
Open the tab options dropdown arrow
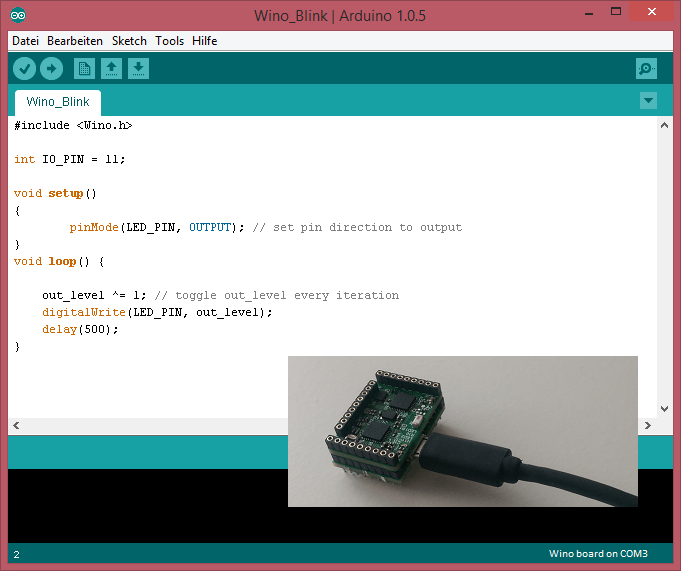click(648, 101)
